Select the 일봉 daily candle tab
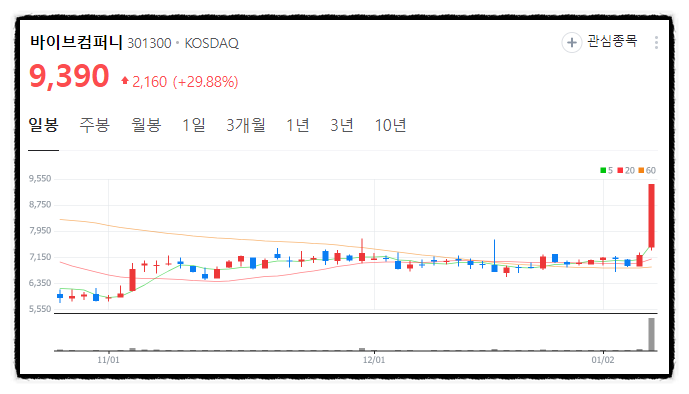This screenshot has width=689, height=394. tap(44, 125)
